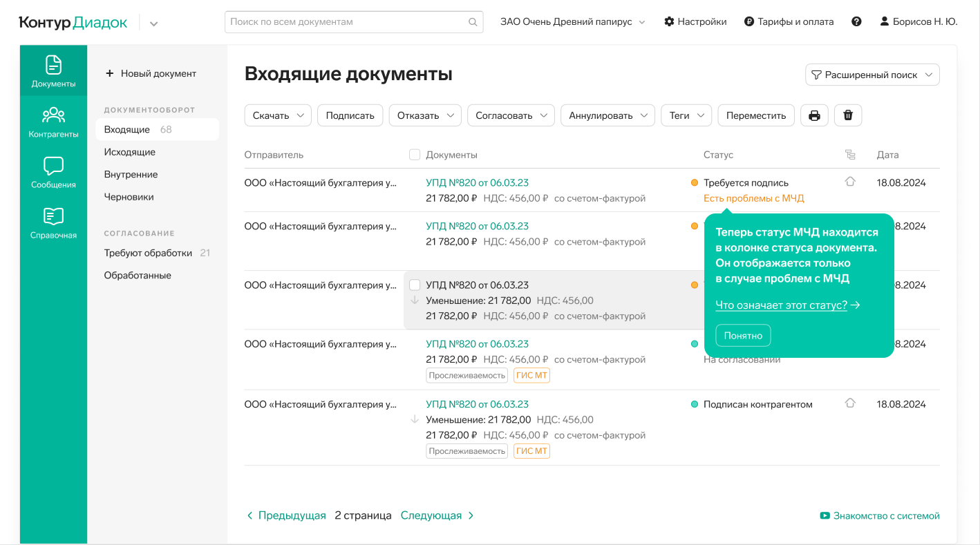Expand the Скачать dropdown

pyautogui.click(x=278, y=115)
